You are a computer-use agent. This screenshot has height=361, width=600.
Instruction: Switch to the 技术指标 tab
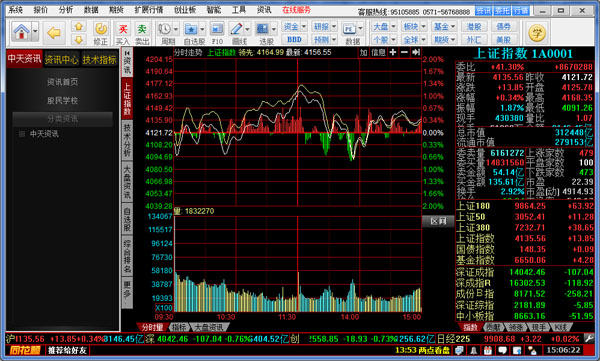tap(99, 59)
